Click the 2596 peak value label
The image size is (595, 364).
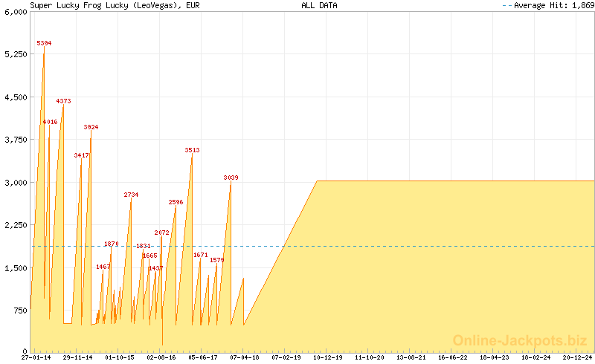(x=176, y=203)
